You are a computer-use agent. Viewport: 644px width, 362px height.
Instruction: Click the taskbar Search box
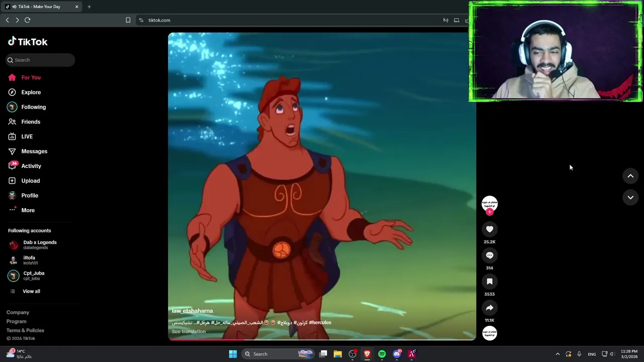(x=278, y=354)
